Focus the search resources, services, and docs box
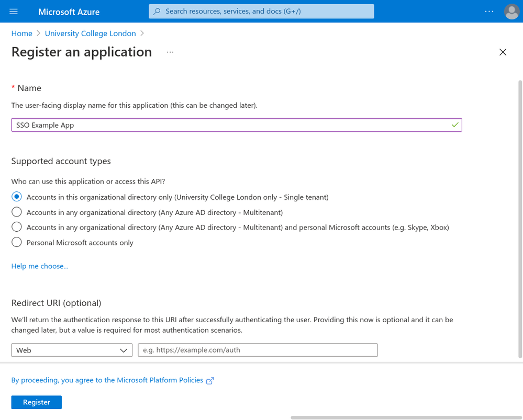Image resolution: width=523 pixels, height=420 pixels. [x=262, y=12]
